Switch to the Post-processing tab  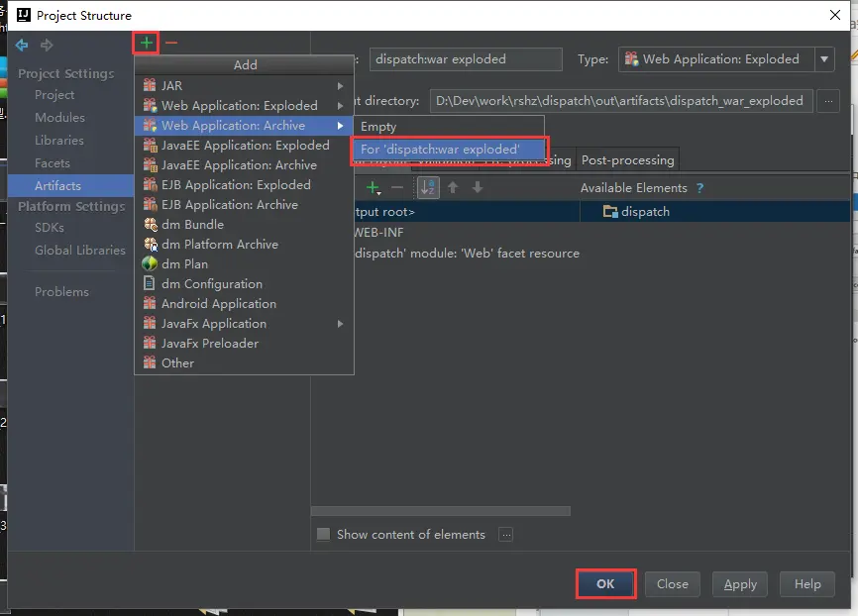[x=627, y=159]
